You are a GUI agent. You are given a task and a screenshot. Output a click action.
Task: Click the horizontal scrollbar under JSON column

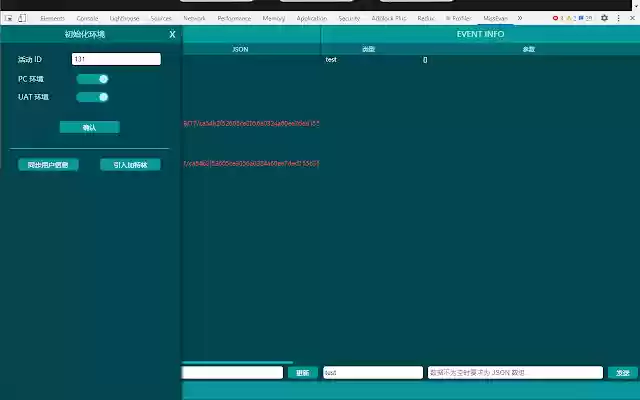tap(238, 362)
